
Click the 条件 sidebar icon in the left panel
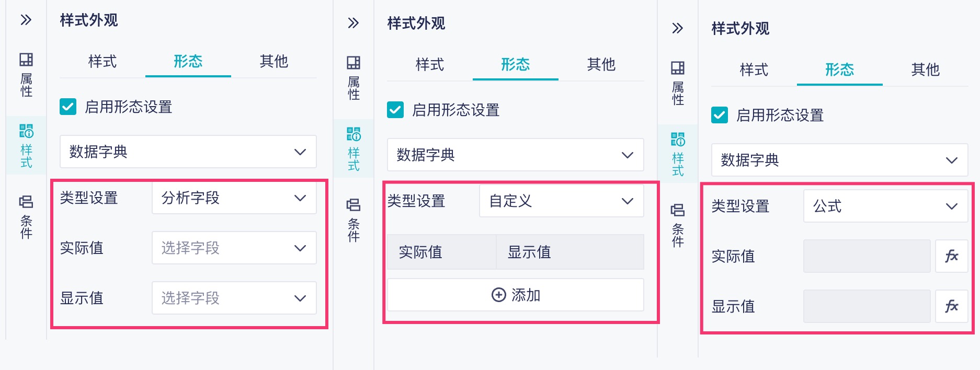pos(26,216)
